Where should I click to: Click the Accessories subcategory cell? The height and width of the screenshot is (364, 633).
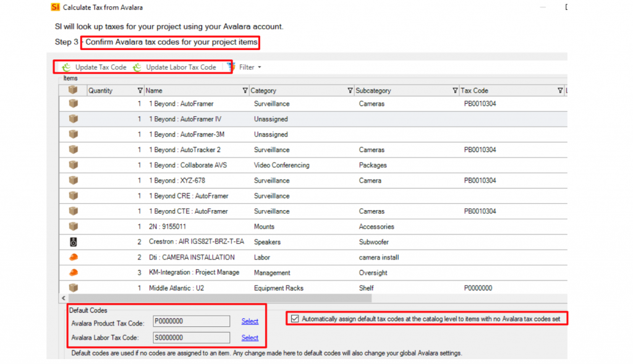376,226
